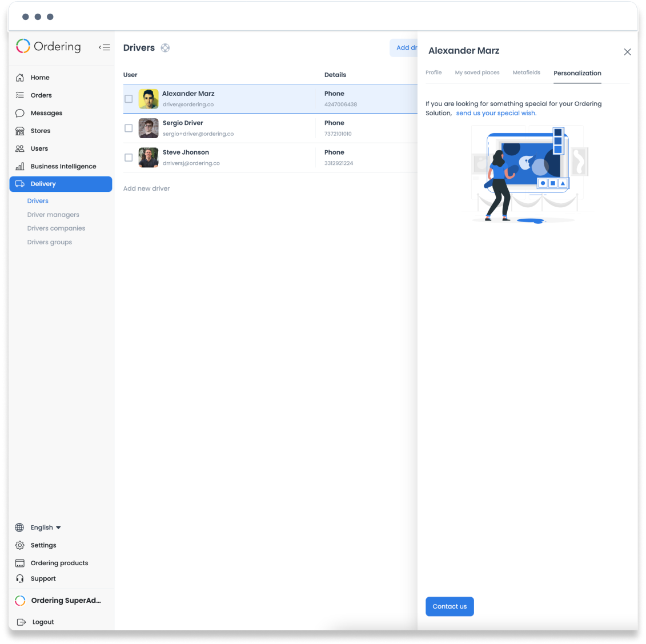
Task: Switch to the Metafields tab
Action: [x=526, y=73]
